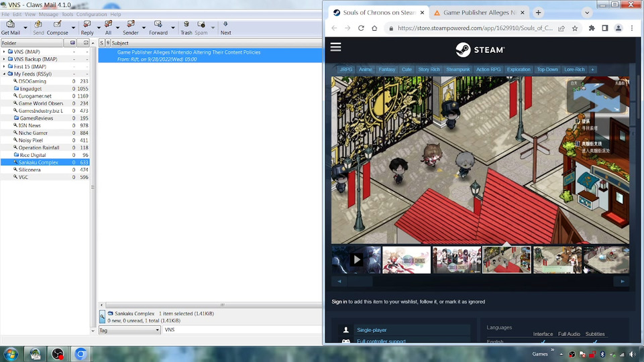Click Compose in Claws Mail toolbar
The width and height of the screenshot is (644, 362).
[58, 27]
